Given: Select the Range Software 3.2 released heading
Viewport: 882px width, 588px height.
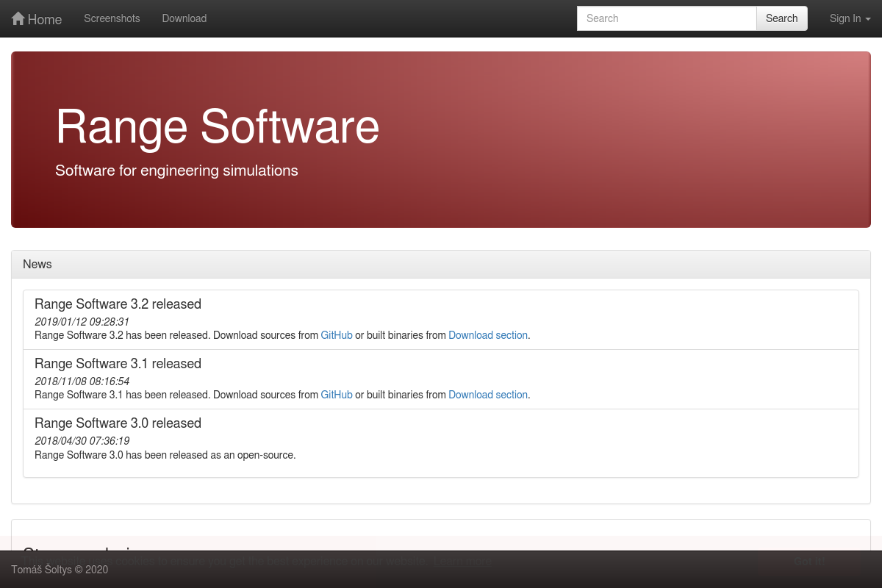Looking at the screenshot, I should coord(118,304).
